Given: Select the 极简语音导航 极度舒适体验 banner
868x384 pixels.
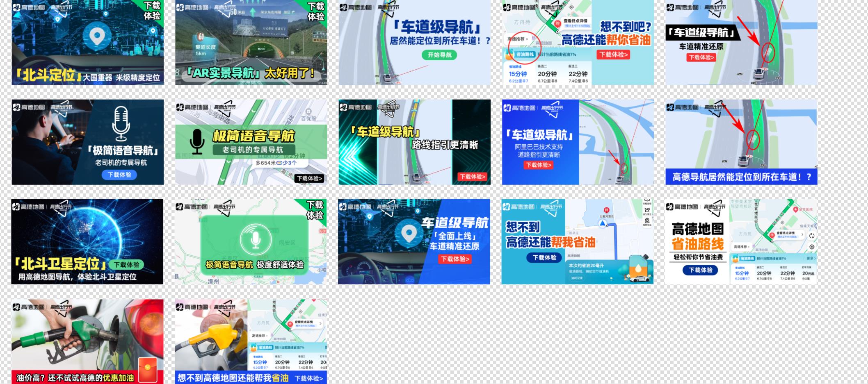Looking at the screenshot, I should pos(251,242).
